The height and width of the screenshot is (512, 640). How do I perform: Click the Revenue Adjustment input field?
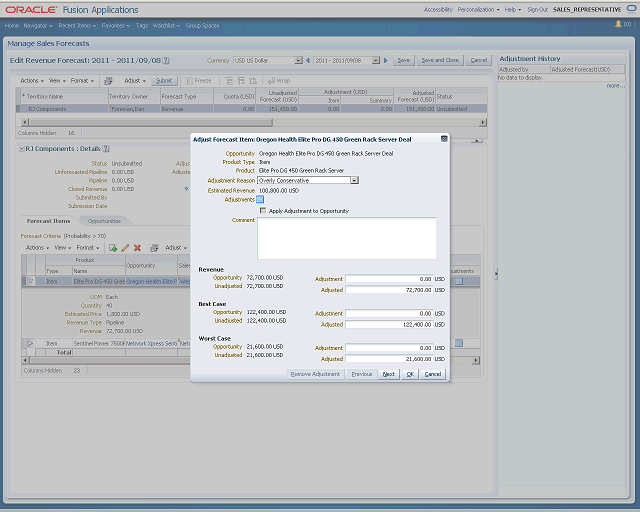coord(389,279)
